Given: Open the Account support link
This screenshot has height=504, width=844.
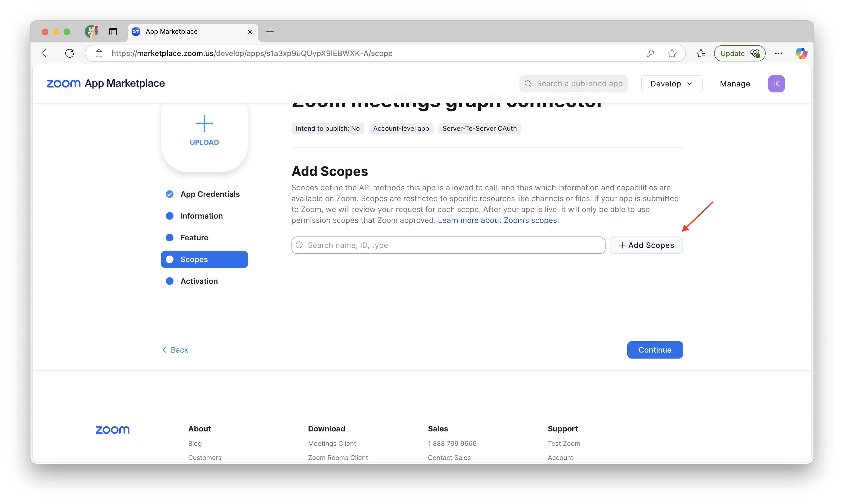Looking at the screenshot, I should (x=560, y=458).
